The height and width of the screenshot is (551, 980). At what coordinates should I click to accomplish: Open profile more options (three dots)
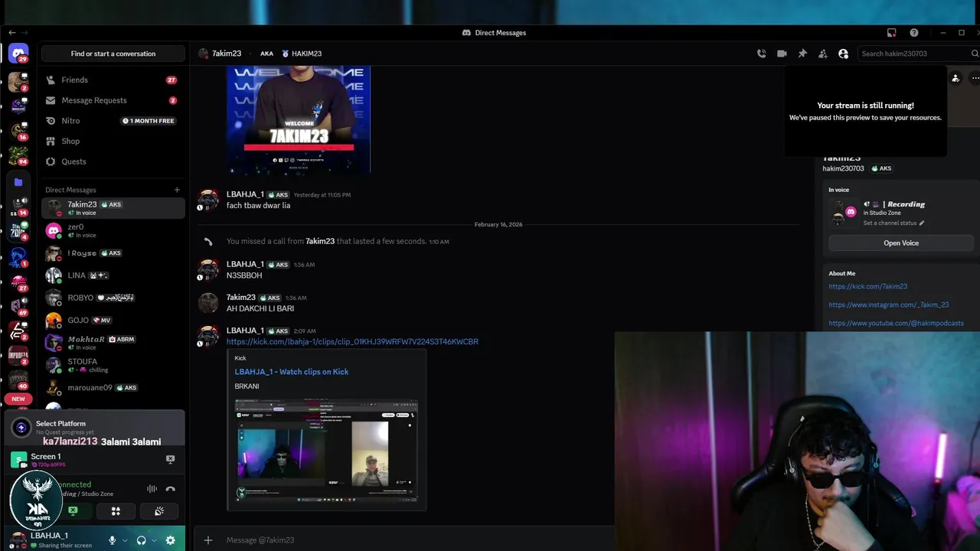click(x=975, y=78)
